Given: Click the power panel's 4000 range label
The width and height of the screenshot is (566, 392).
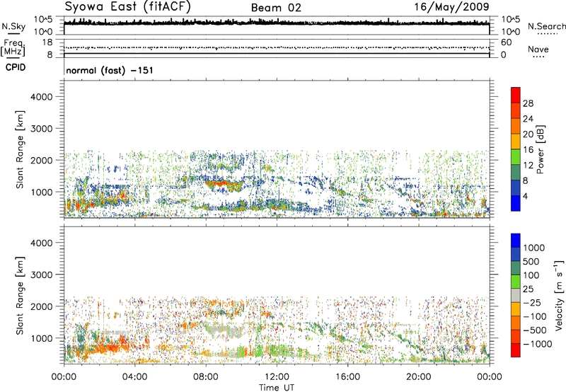Looking at the screenshot, I should (x=41, y=97).
